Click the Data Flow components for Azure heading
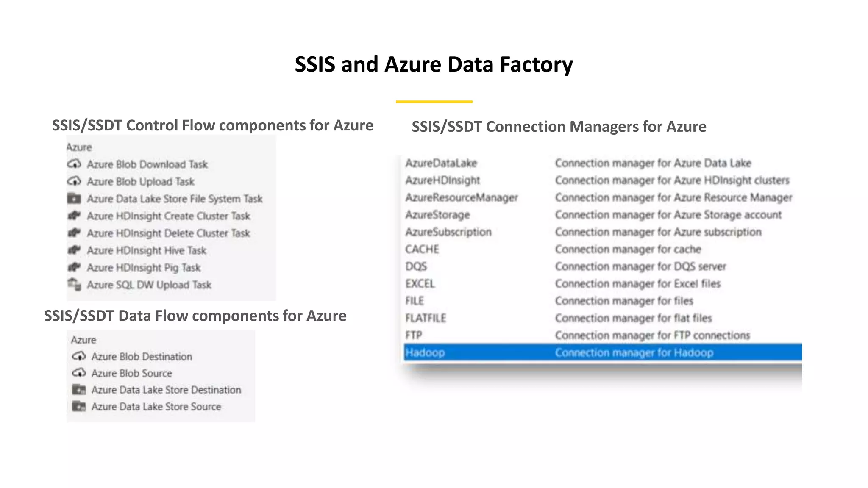Viewport: 868px width, 488px height. (x=195, y=316)
